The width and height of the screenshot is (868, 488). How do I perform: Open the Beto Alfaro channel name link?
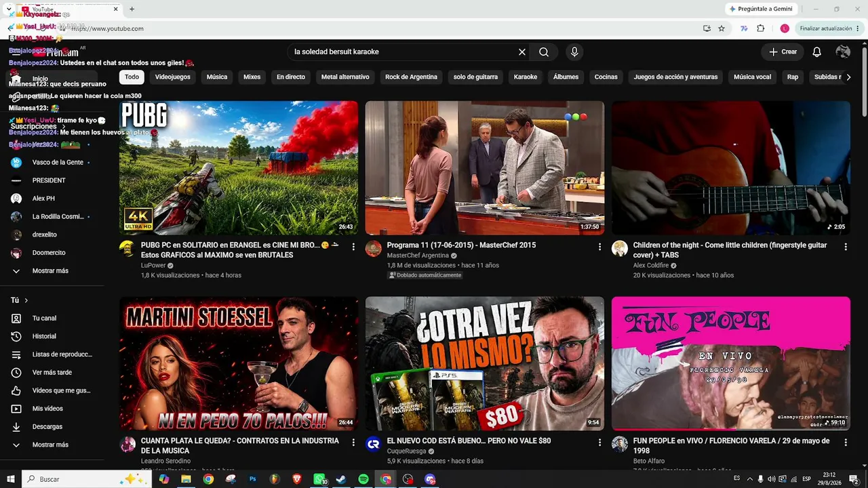coord(649,461)
